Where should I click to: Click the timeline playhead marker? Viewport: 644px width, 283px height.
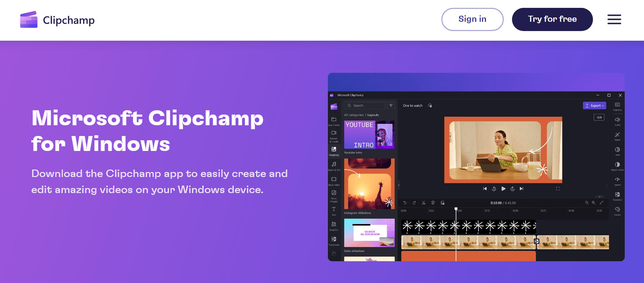[x=456, y=209]
